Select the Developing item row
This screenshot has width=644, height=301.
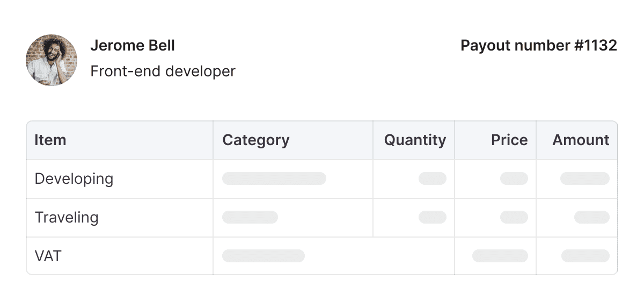[x=322, y=179]
